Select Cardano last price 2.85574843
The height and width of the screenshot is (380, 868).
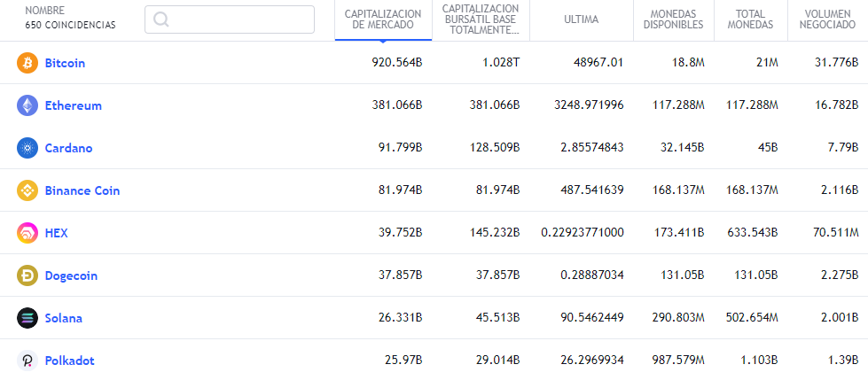[x=592, y=148]
